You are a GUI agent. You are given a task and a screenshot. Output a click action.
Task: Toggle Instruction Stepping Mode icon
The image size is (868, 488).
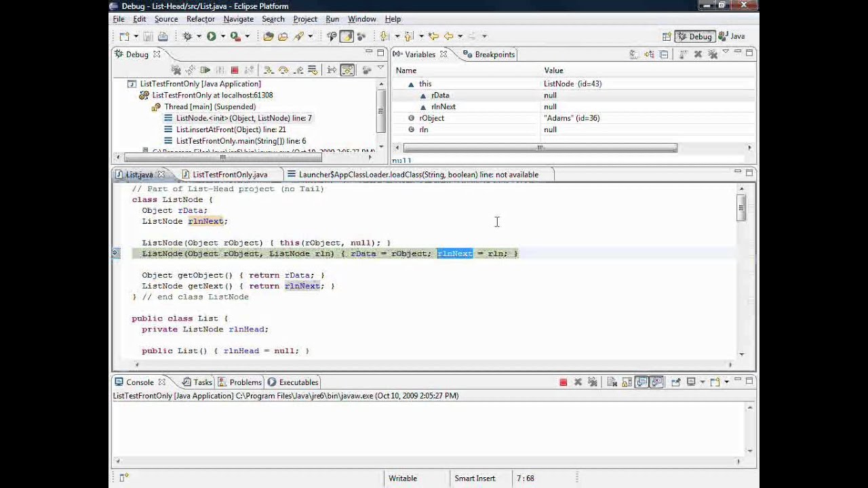pos(332,70)
